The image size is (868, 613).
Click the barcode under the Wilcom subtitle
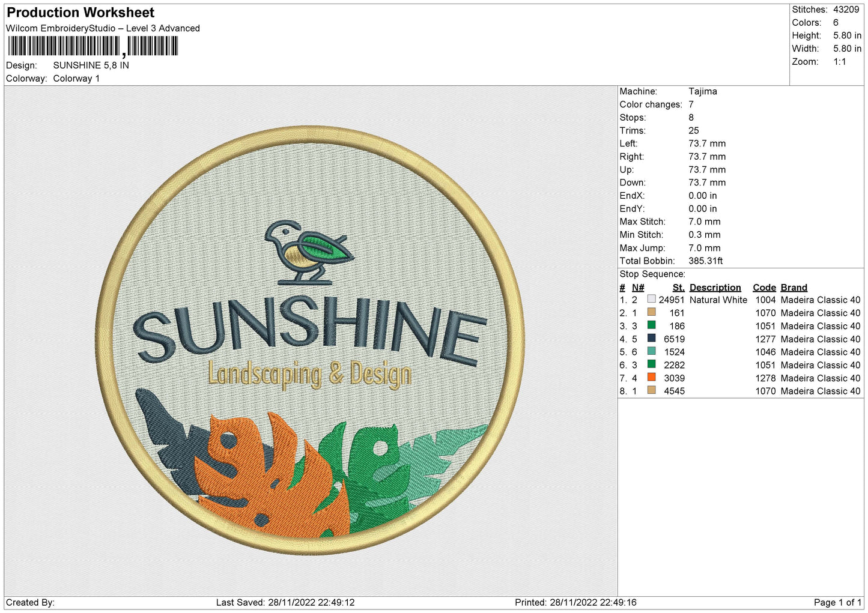tap(93, 46)
